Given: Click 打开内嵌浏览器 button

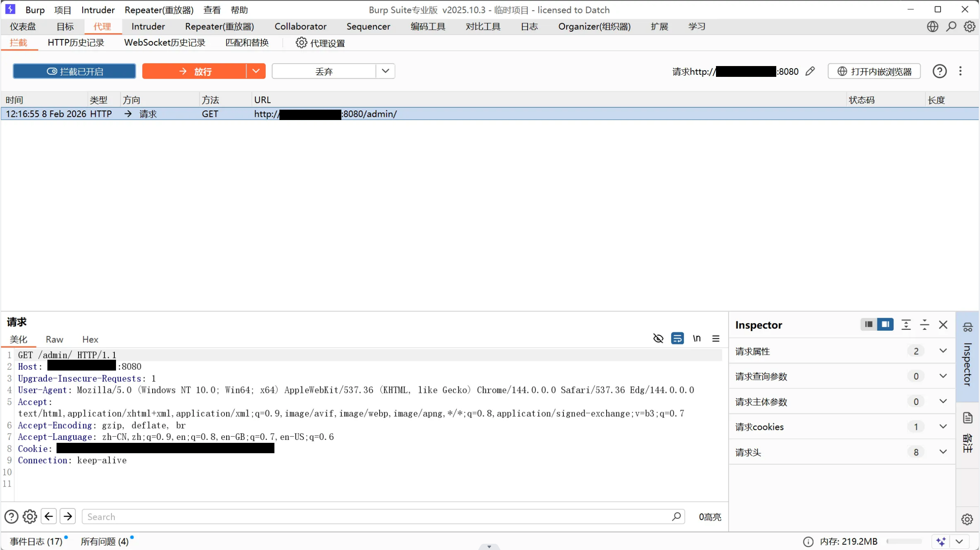Looking at the screenshot, I should click(874, 71).
